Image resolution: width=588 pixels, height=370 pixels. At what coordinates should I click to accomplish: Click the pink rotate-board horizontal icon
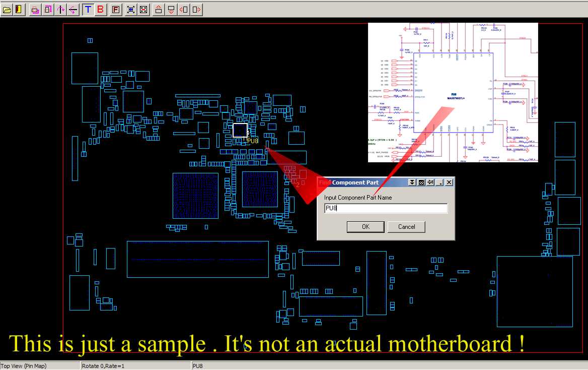point(35,10)
